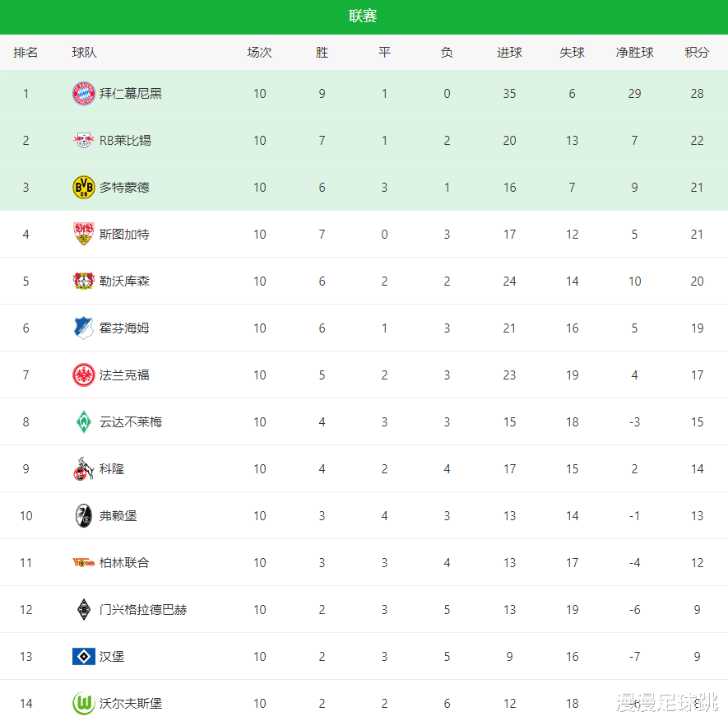
Task: Sort by 净胜球 column header
Action: [x=634, y=53]
